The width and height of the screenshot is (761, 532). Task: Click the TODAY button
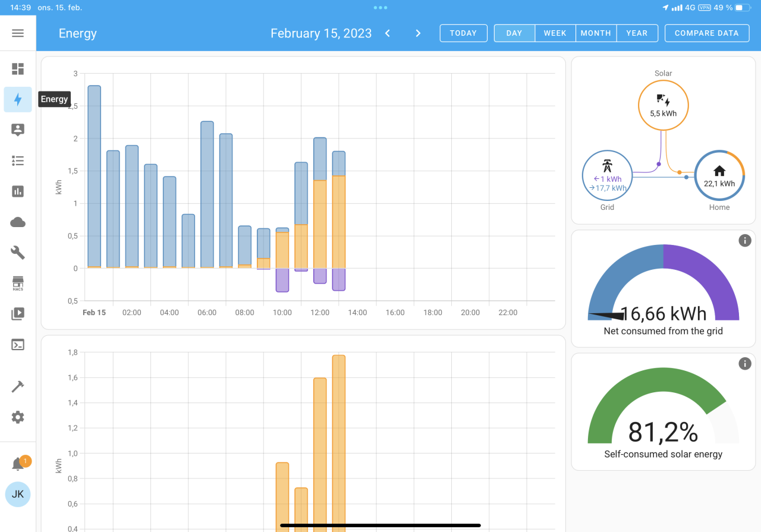(463, 33)
